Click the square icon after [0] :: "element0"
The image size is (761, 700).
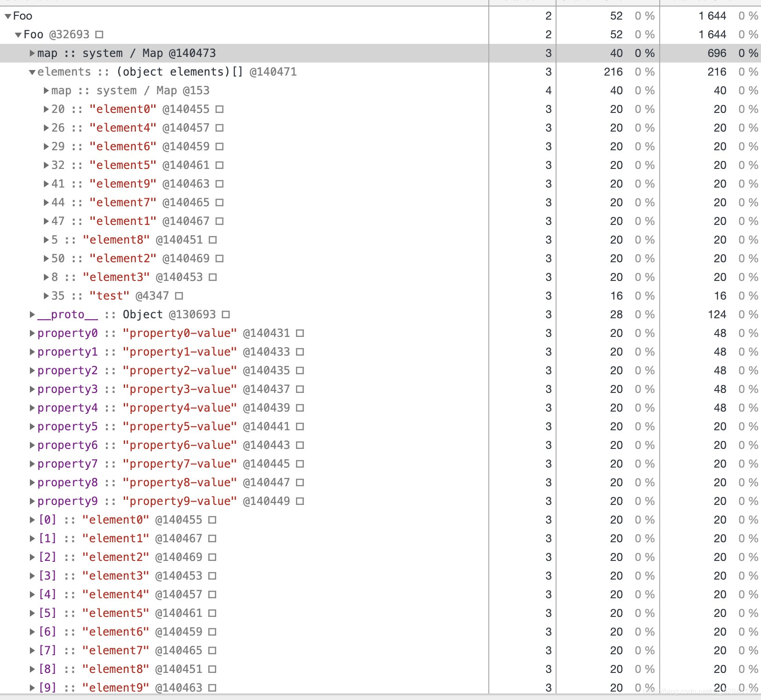[212, 520]
